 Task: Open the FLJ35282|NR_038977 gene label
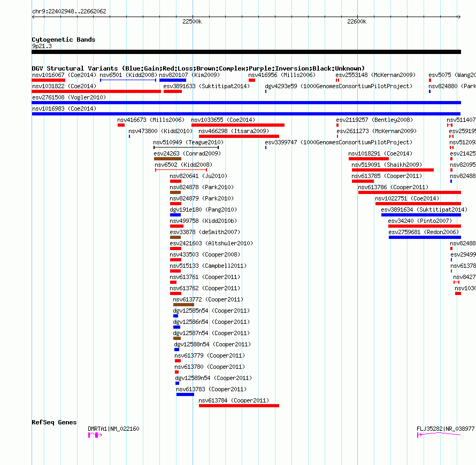pyautogui.click(x=446, y=429)
